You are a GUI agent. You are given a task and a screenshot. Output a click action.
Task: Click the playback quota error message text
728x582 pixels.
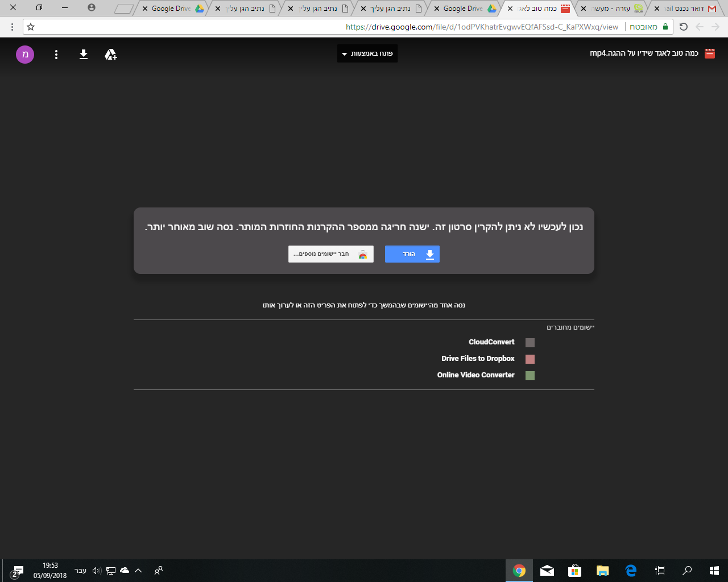(x=364, y=227)
